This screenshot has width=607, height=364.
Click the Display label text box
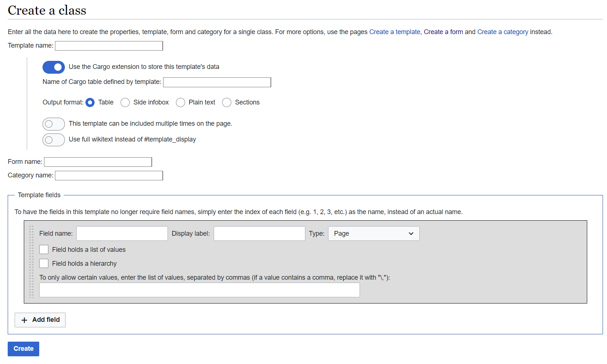[259, 234]
